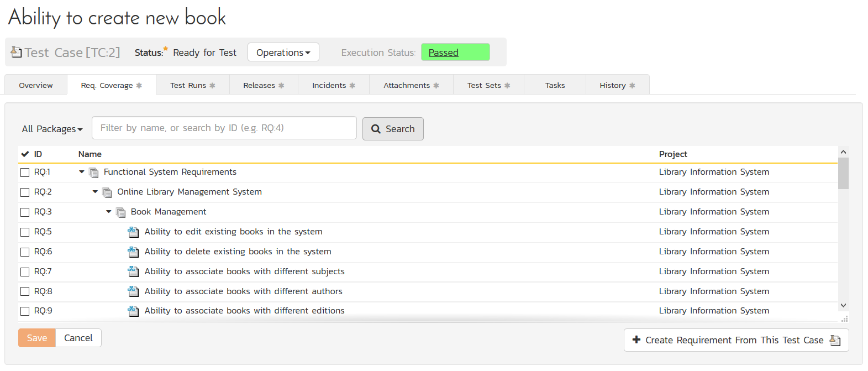Select the RQ:8 row checkbox
The image size is (868, 371).
point(25,291)
